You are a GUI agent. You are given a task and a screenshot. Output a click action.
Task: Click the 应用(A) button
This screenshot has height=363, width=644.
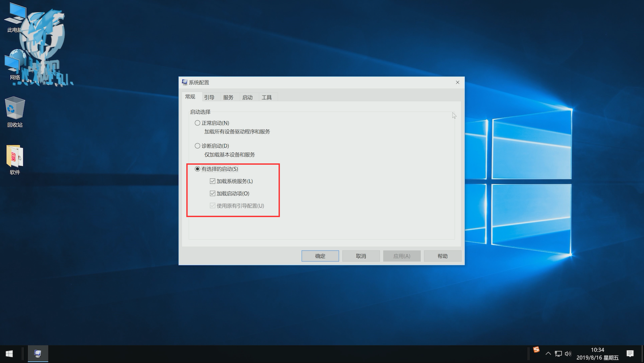(x=402, y=256)
